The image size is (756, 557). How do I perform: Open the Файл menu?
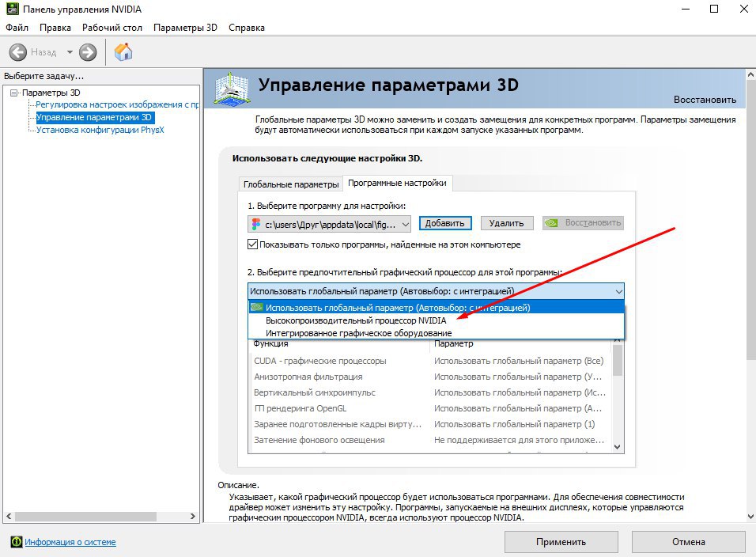pos(17,28)
